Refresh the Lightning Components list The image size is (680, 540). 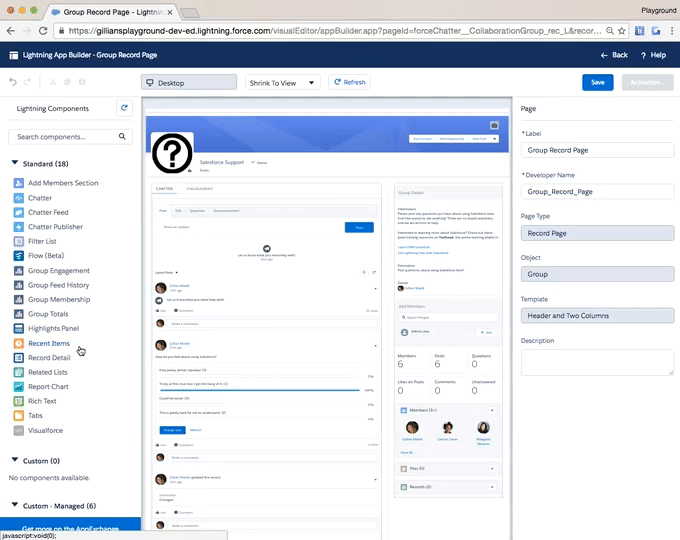[124, 108]
